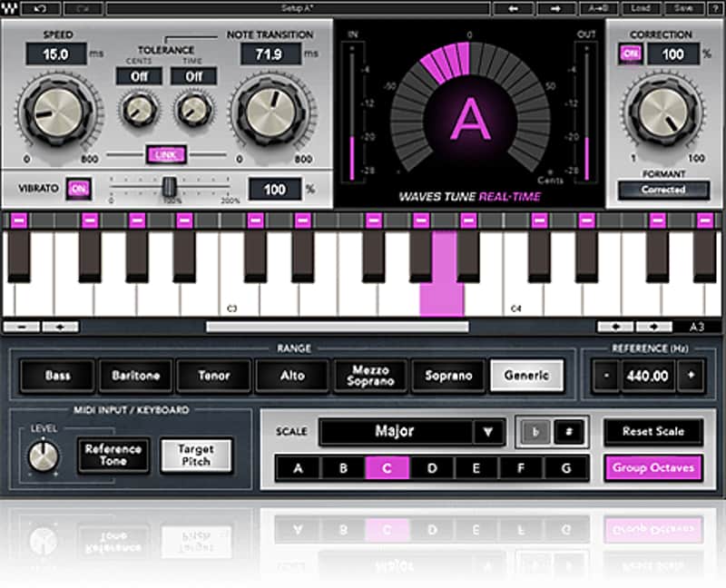Select the Tenor vocal range
Viewport: 726px width, 588px height.
tap(214, 376)
